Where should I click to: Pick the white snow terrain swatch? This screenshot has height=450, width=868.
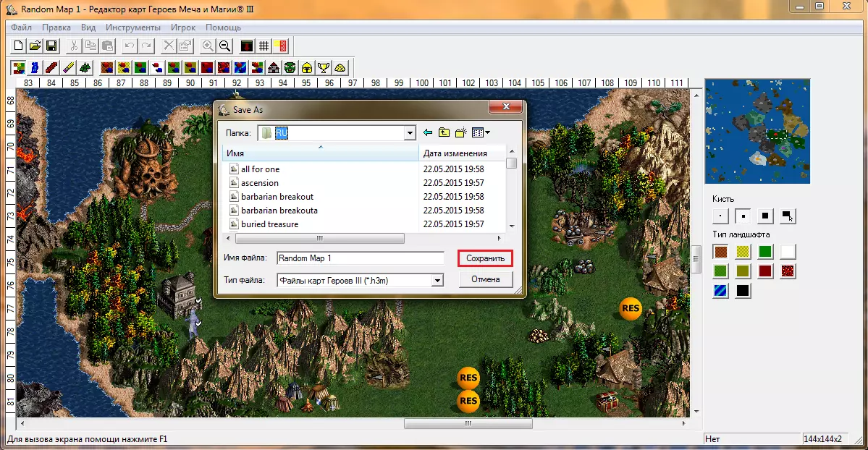coord(787,252)
